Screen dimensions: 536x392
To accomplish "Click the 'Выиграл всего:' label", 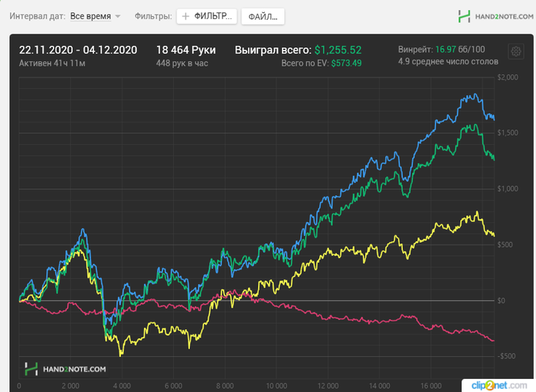I will click(x=273, y=50).
